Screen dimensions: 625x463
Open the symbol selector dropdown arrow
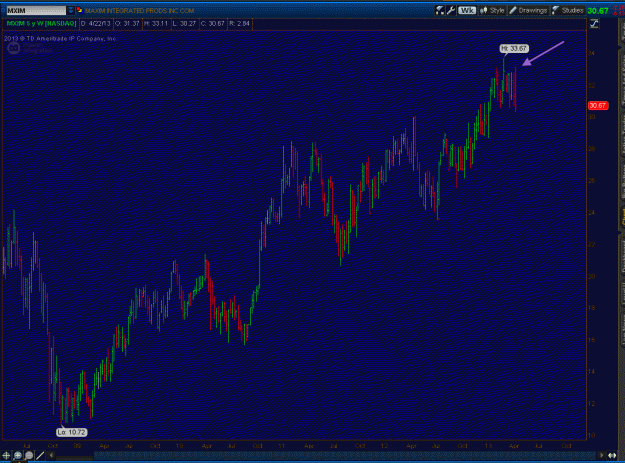click(71, 10)
